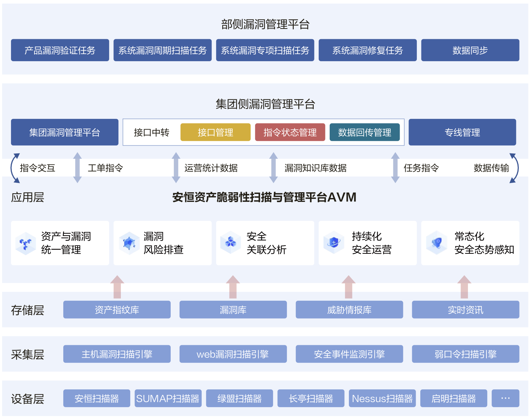Screen dimensions: 532x420
Task: Select the 部侧漏洞管理平台 header
Action: point(265,25)
